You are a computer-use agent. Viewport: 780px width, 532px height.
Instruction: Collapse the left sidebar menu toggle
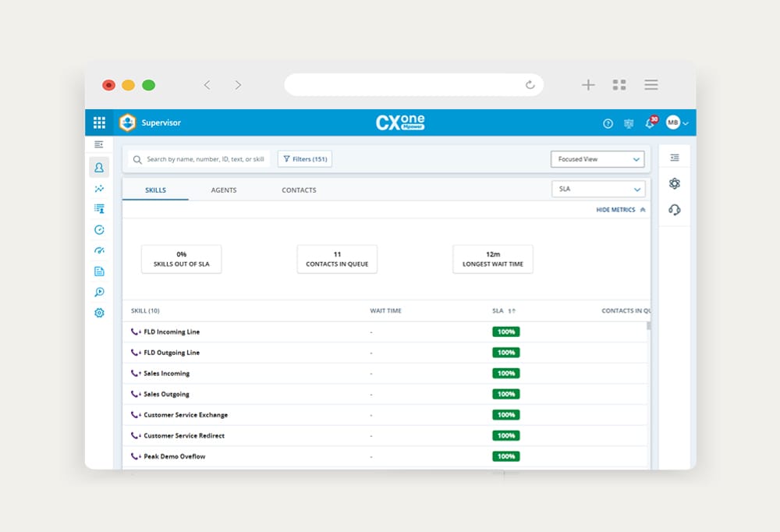99,144
